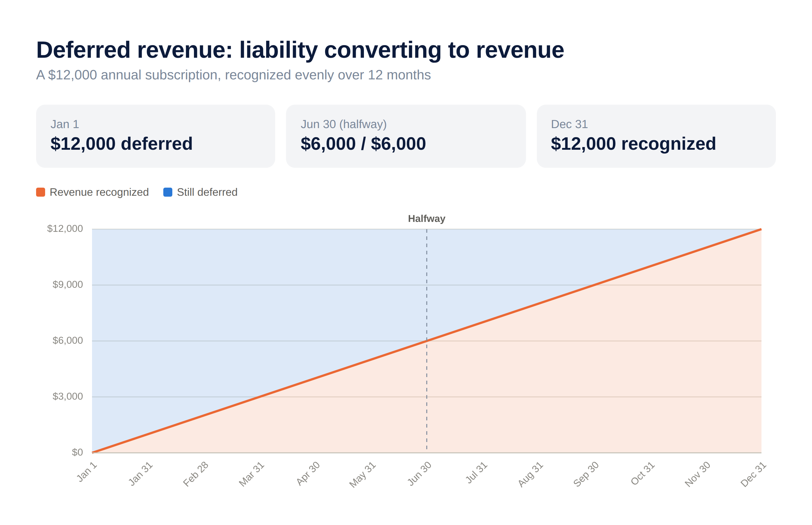Select the Jun 30 '$6,000 / $6,000' card
The height and width of the screenshot is (525, 812).
click(x=406, y=136)
